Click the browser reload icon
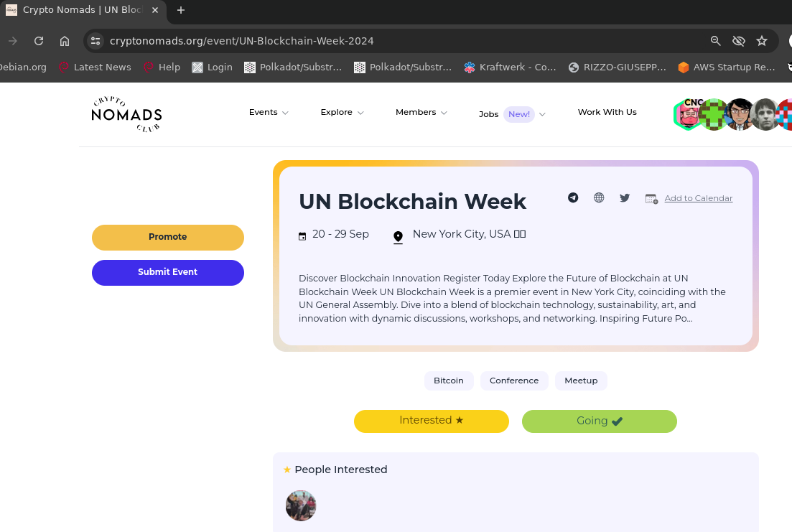 coord(39,41)
